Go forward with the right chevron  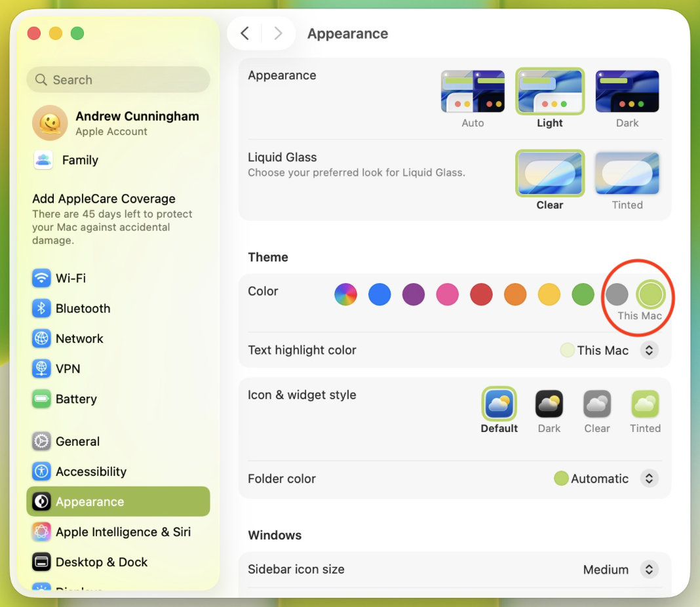click(278, 33)
